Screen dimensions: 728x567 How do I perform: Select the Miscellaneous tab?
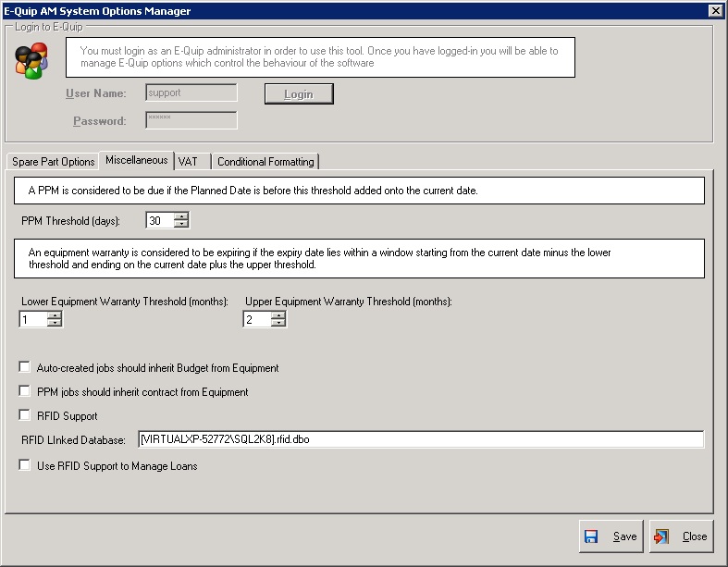pyautogui.click(x=137, y=160)
